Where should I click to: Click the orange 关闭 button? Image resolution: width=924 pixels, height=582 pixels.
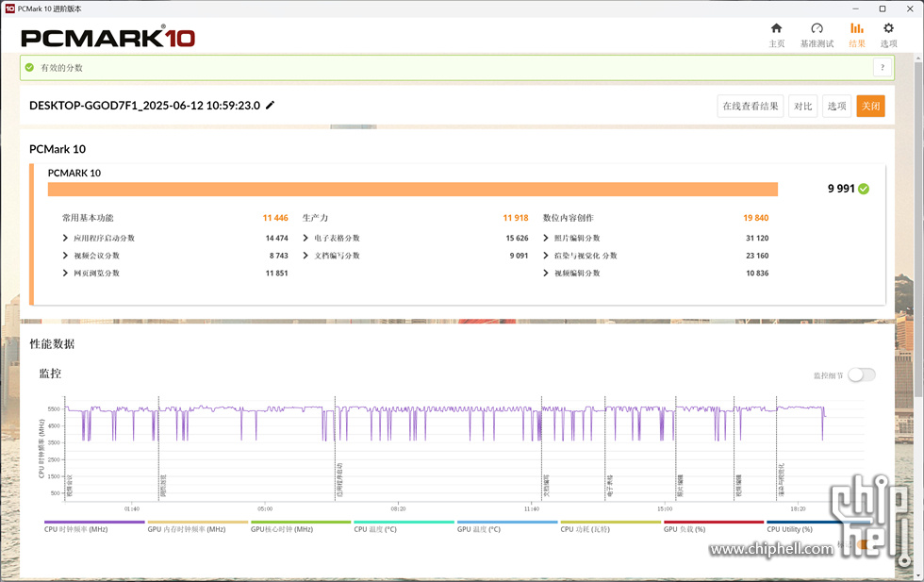(870, 107)
